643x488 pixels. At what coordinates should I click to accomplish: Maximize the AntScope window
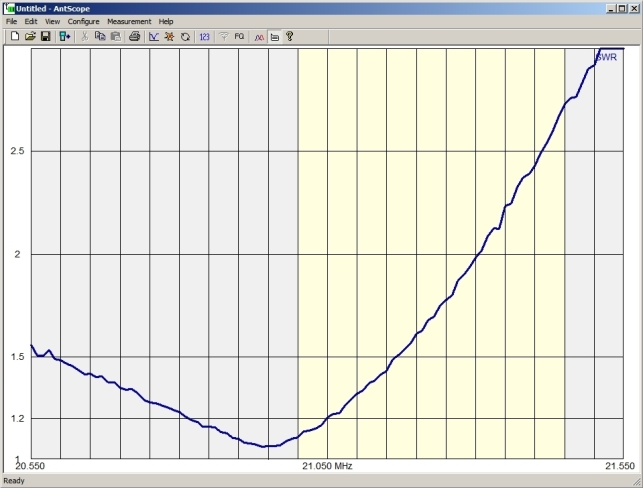coord(622,8)
